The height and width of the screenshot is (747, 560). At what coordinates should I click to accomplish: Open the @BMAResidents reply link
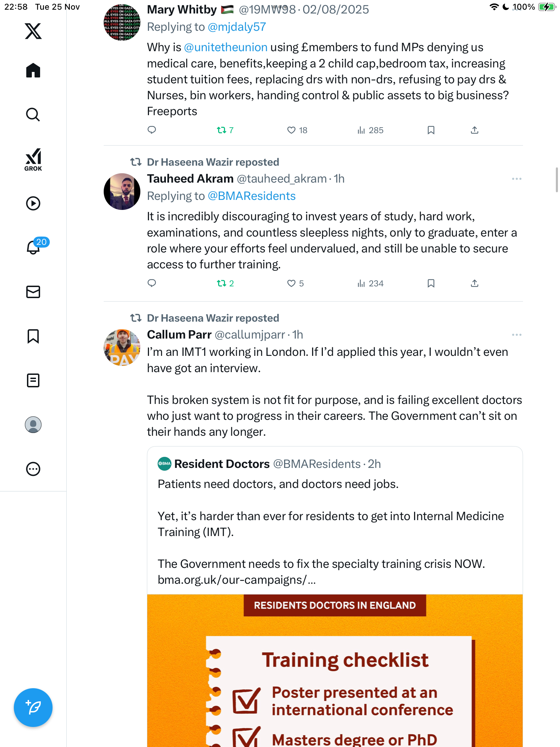(251, 196)
